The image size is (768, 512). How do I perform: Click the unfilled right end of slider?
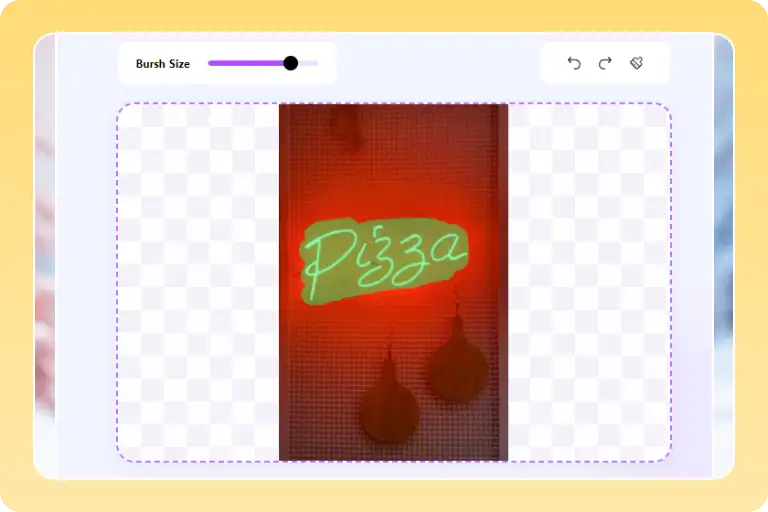(310, 63)
